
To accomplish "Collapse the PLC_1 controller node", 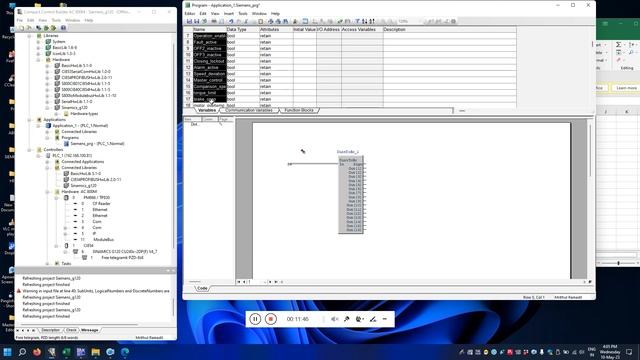I will pyautogui.click(x=38, y=156).
